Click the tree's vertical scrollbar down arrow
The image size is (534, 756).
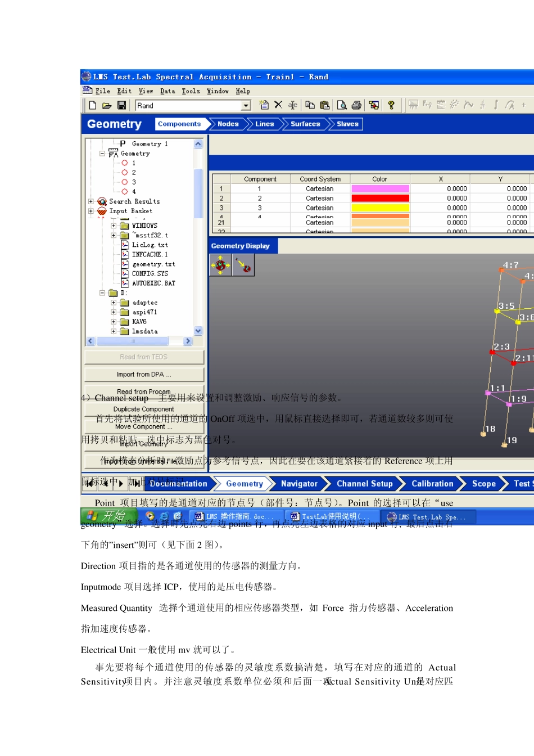coord(198,331)
